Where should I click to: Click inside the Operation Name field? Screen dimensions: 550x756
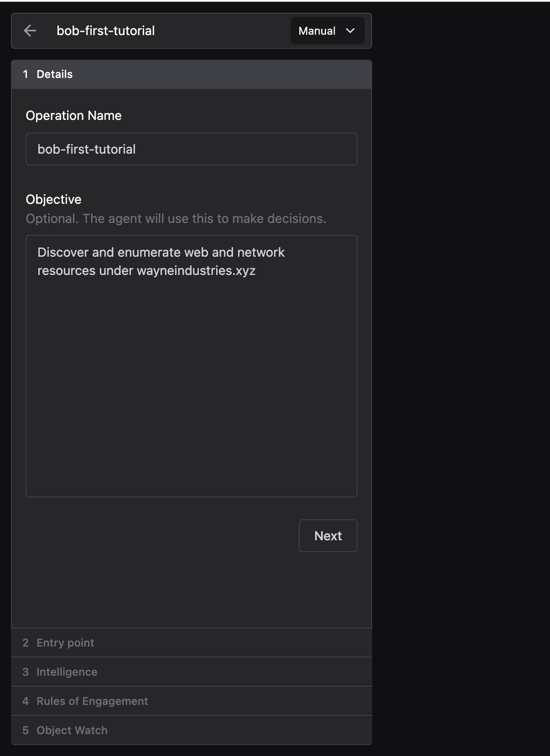tap(191, 149)
